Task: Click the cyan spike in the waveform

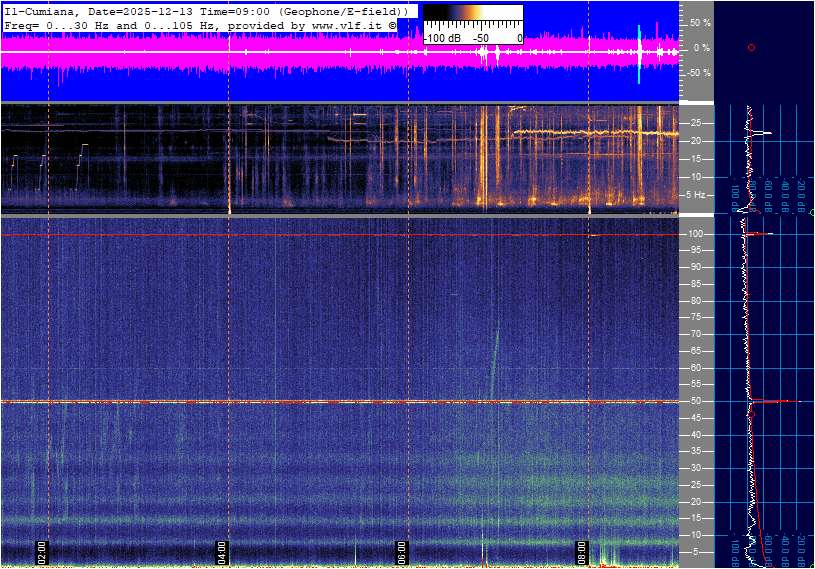Action: pos(639,54)
